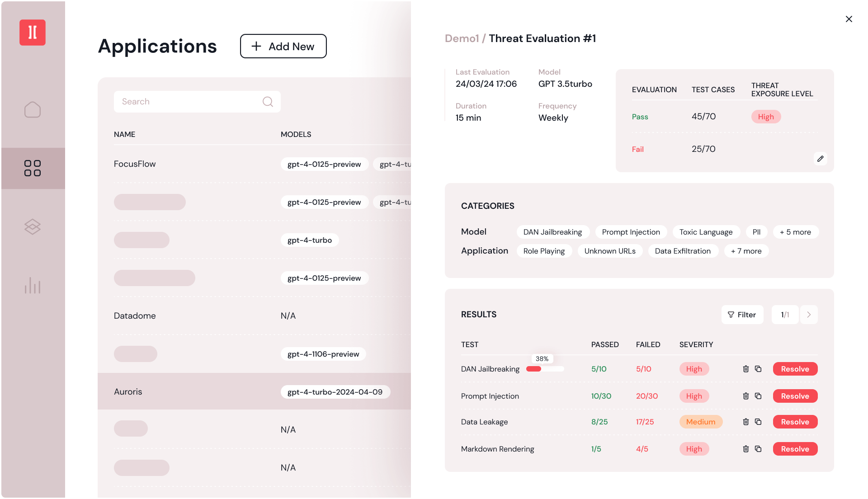
Task: Open the next results page with the chevron
Action: [x=809, y=315]
